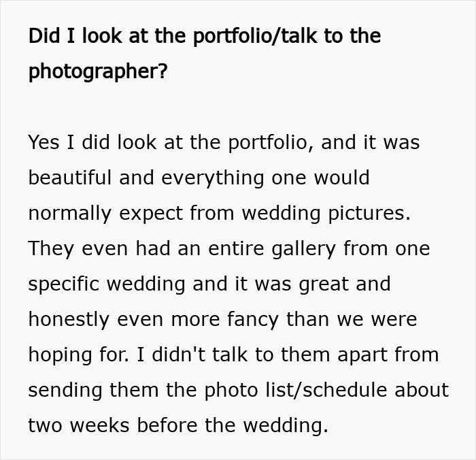Viewport: 476px width, 460px height.
Task: Click 'I didn't talk to them' sentence
Action: 233,355
